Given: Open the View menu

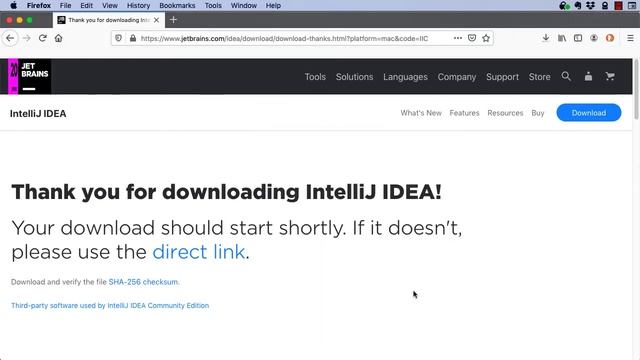Looking at the screenshot, I should (110, 5).
